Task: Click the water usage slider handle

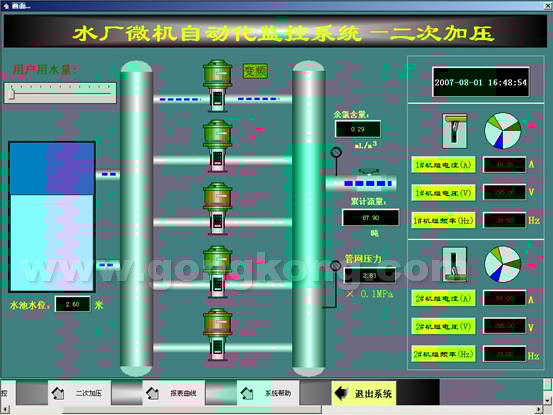Action: click(12, 93)
